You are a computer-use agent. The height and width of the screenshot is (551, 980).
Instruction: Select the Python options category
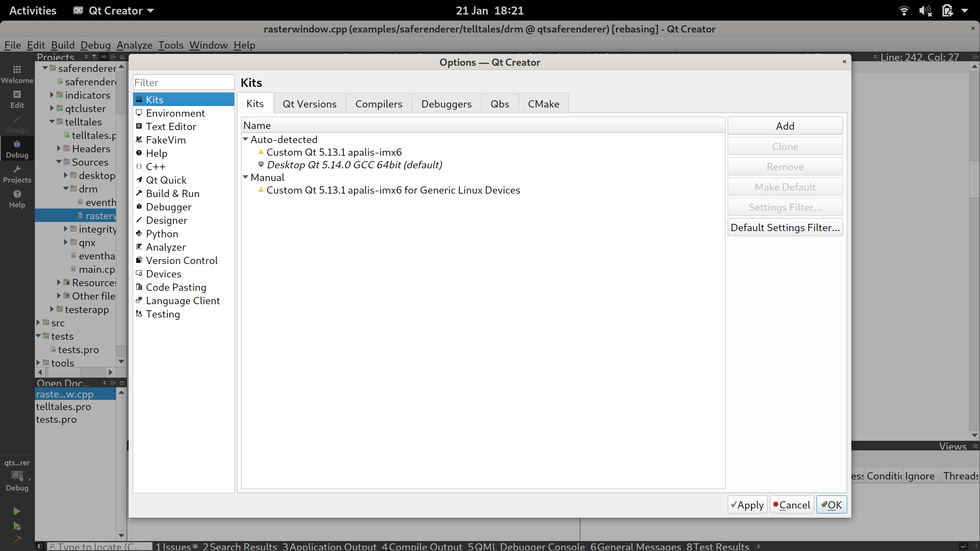[183, 234]
